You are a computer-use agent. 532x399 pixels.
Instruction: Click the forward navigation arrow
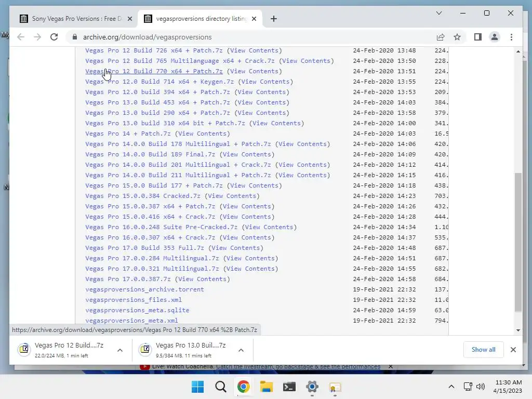37,37
